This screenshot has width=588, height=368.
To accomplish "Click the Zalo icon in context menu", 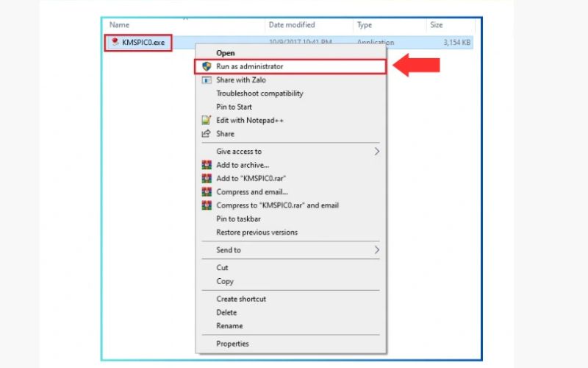I will pos(207,80).
